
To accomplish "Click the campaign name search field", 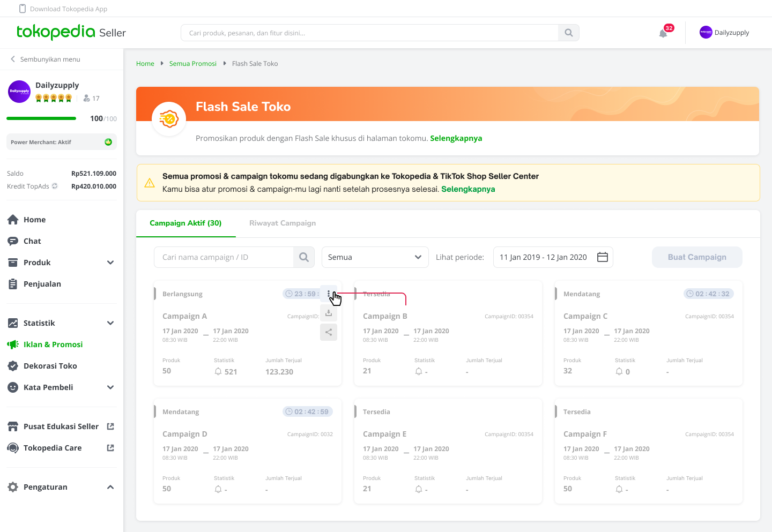I will tap(224, 257).
